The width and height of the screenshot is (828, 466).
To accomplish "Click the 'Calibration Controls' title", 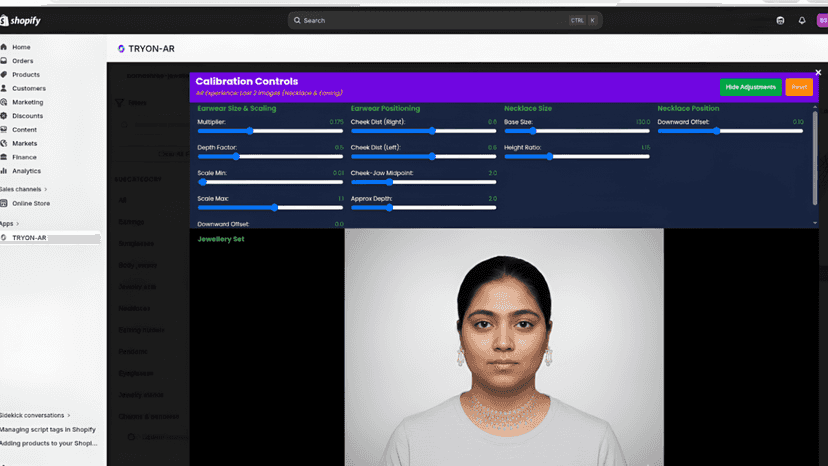I will coord(247,81).
